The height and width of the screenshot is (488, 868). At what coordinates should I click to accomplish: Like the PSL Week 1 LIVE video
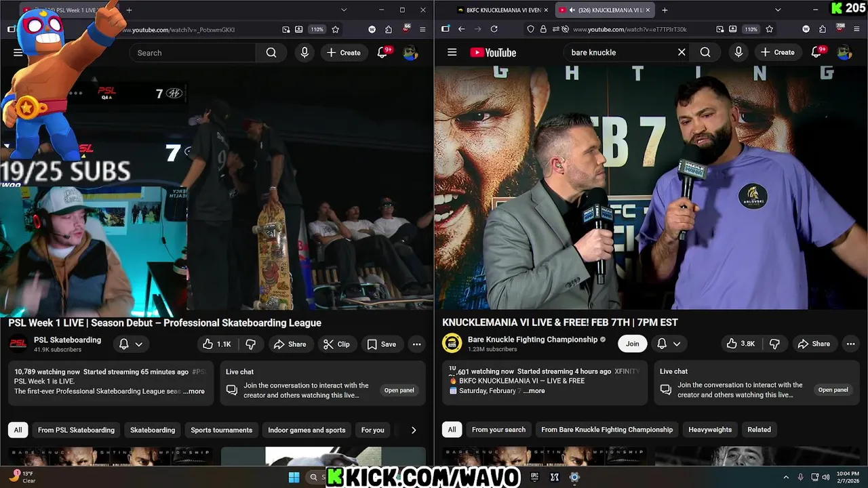(217, 344)
